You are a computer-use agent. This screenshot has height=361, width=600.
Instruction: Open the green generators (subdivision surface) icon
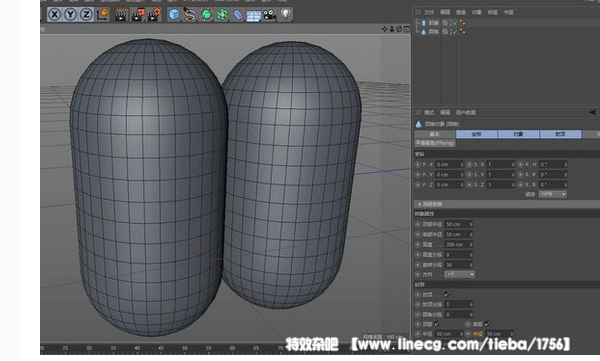click(x=206, y=15)
